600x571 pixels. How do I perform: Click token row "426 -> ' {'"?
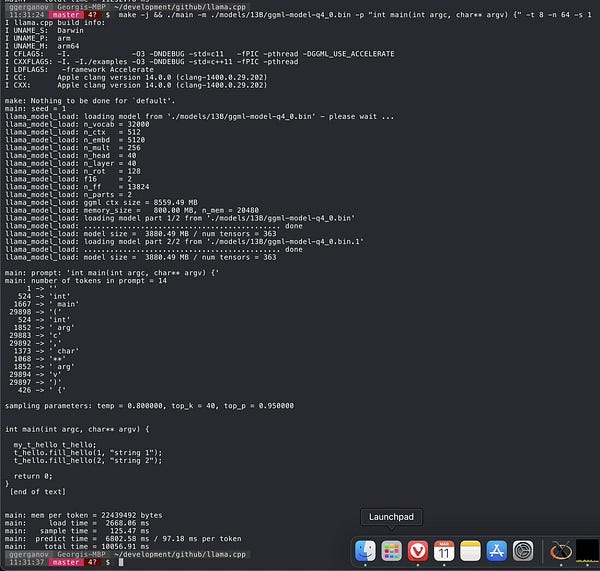[x=42, y=390]
